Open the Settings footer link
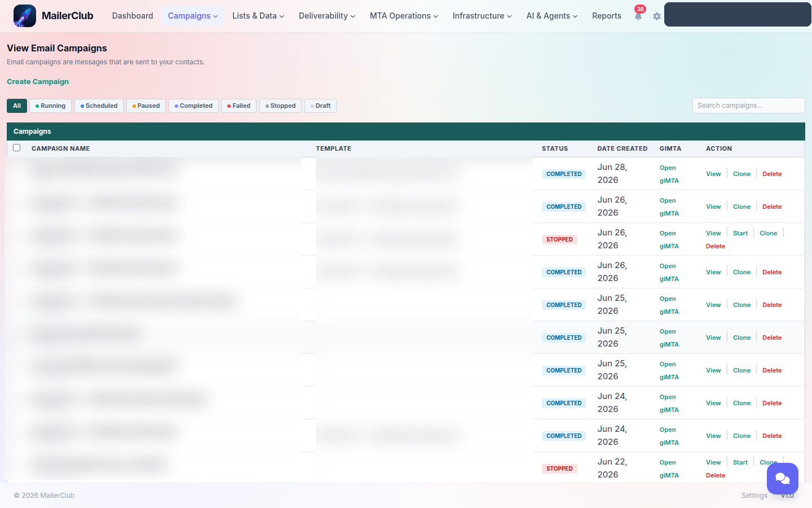Image resolution: width=812 pixels, height=508 pixels. [754, 496]
